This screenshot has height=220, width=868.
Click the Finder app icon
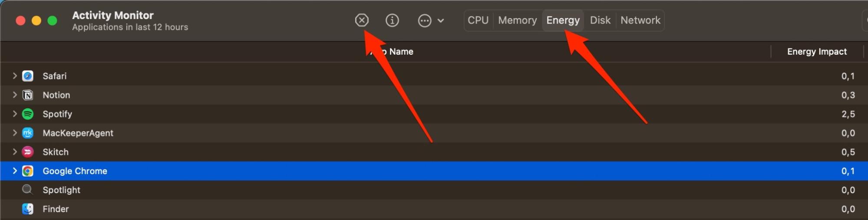28,209
